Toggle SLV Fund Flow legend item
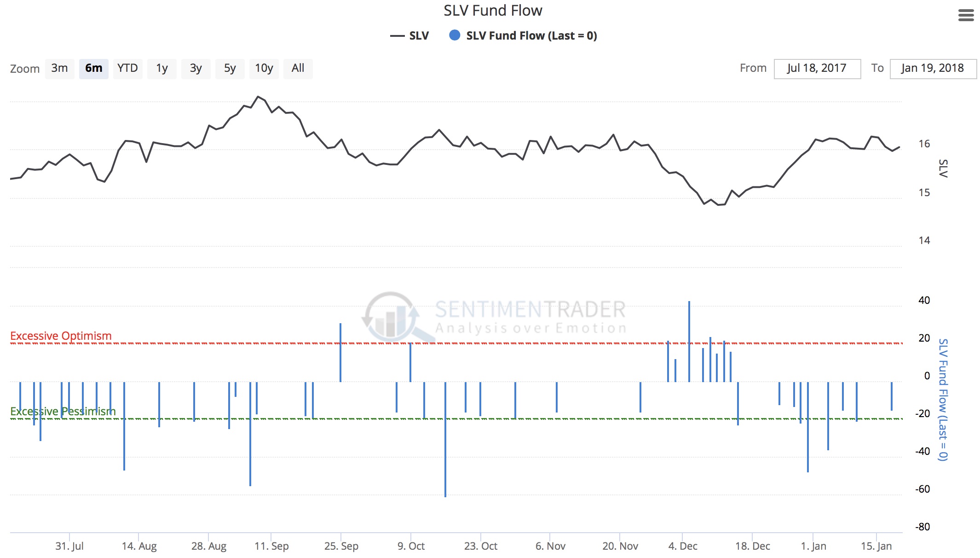This screenshot has height=558, width=980. (531, 36)
